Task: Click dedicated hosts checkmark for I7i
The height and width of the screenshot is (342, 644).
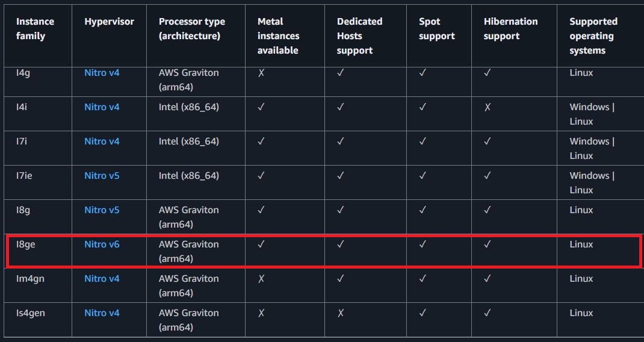Action: 341,141
